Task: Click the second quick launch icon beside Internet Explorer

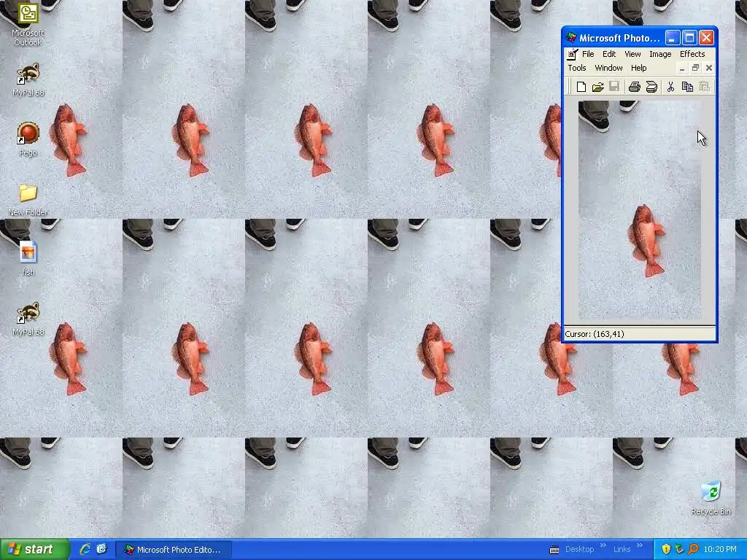Action: pyautogui.click(x=101, y=549)
